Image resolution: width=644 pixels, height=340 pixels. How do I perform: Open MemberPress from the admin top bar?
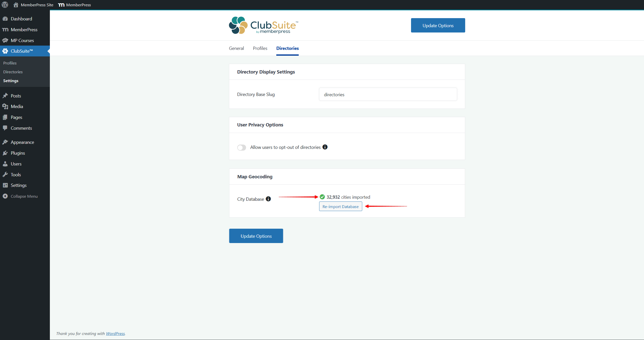pos(75,5)
